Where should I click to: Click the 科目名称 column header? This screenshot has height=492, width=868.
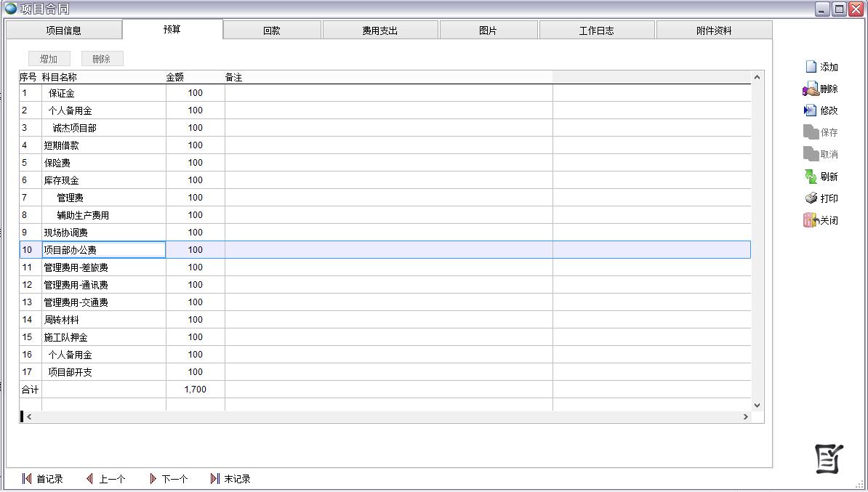click(x=60, y=77)
